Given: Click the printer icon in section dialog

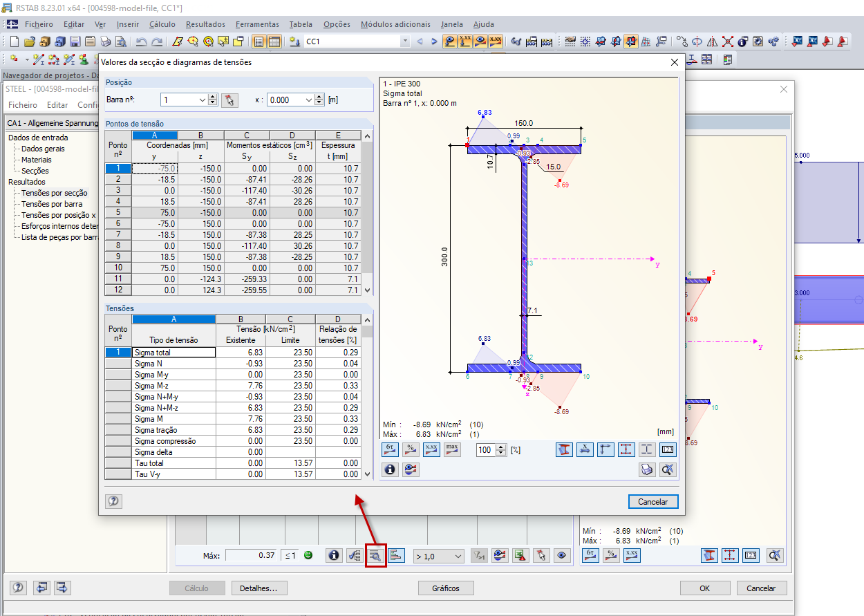Looking at the screenshot, I should pyautogui.click(x=647, y=469).
